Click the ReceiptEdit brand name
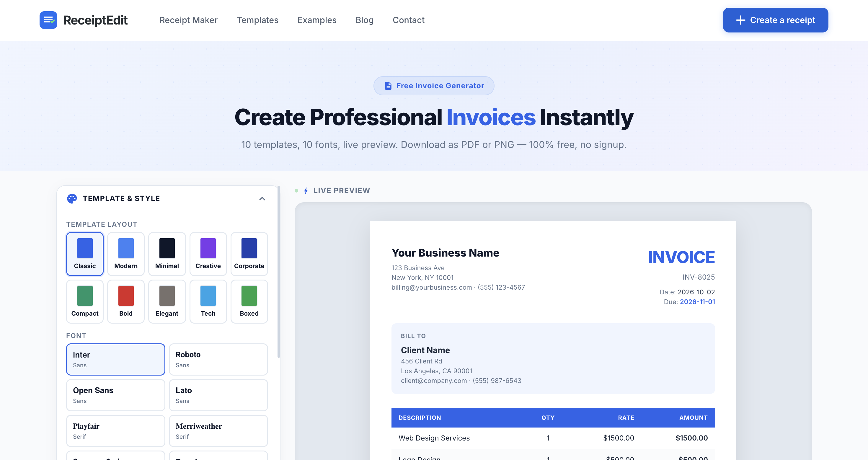This screenshot has height=460, width=868. [x=95, y=20]
